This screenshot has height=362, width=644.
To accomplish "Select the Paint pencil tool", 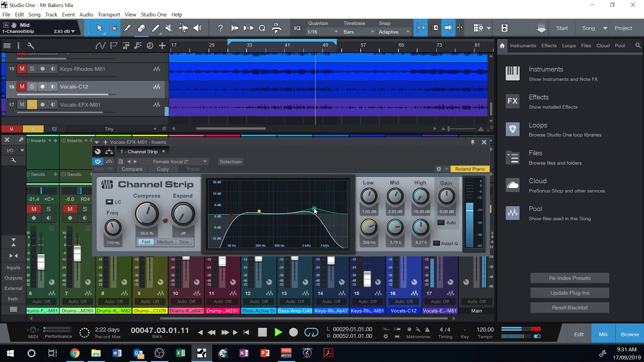I will click(x=155, y=28).
